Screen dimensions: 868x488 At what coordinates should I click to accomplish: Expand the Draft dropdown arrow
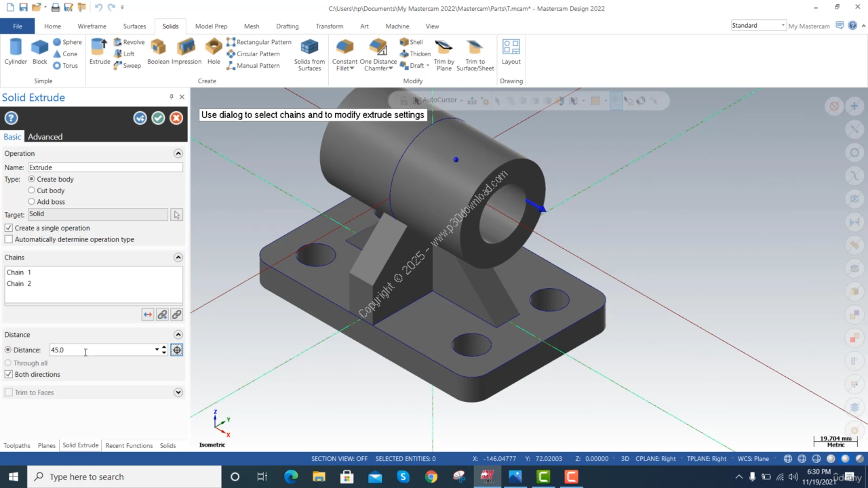click(428, 66)
